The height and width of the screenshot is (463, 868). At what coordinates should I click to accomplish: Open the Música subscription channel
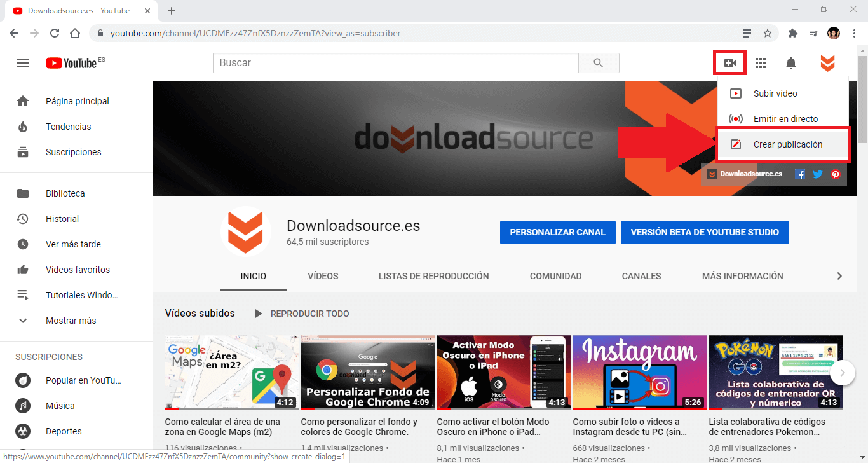coord(76,406)
